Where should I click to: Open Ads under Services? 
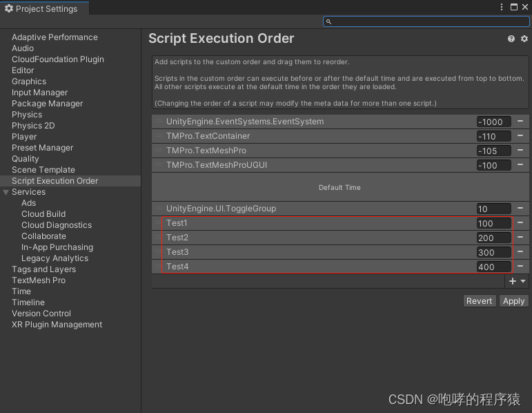point(28,203)
